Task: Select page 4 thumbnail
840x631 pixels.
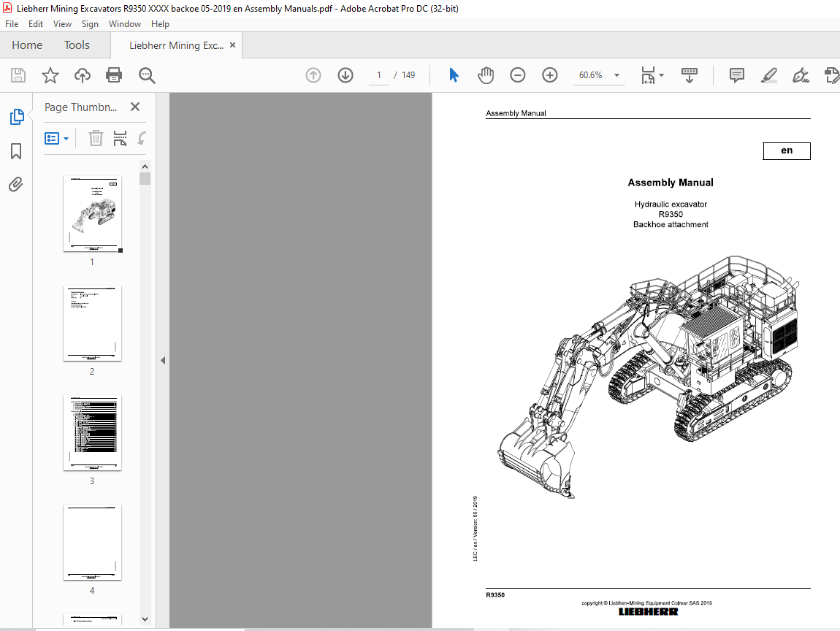Action: coord(92,542)
